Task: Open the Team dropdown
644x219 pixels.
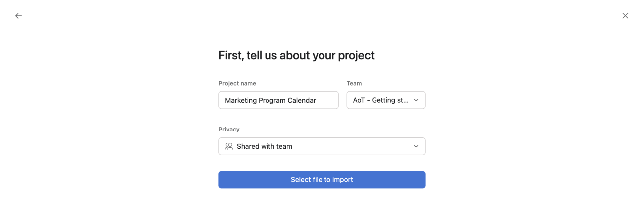Action: coord(385,100)
